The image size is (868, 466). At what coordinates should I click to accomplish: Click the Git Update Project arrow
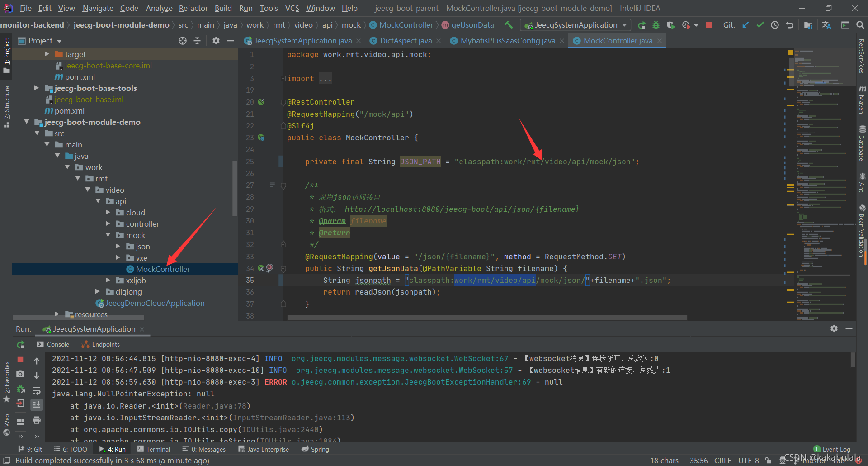[745, 25]
